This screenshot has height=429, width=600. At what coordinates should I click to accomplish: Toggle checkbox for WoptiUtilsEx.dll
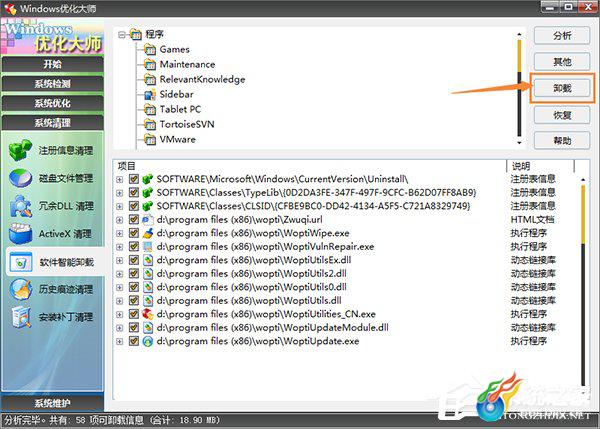pos(134,260)
